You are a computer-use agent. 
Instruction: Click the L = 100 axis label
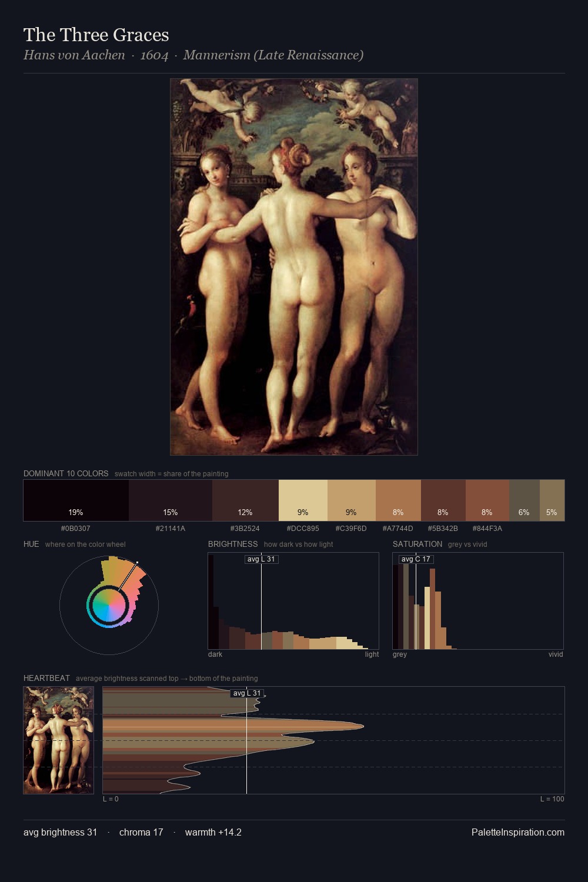[552, 799]
